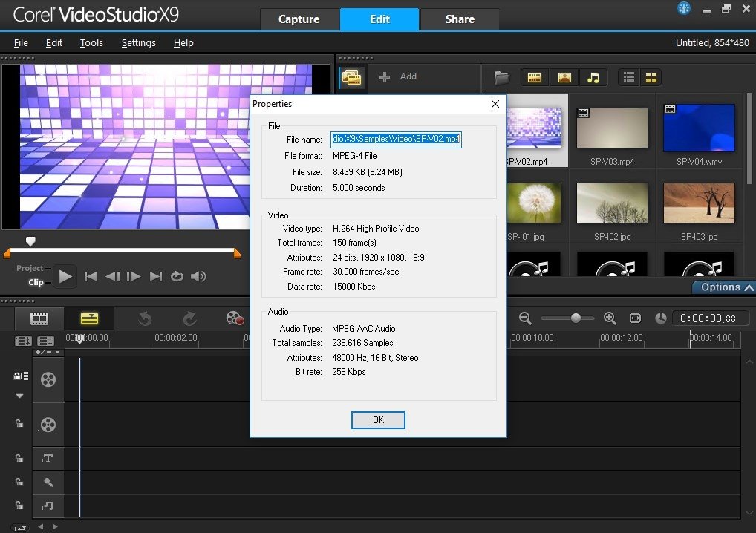756x533 pixels.
Task: Select the SP-I03.jpg desert tree thumbnail
Action: [x=699, y=203]
